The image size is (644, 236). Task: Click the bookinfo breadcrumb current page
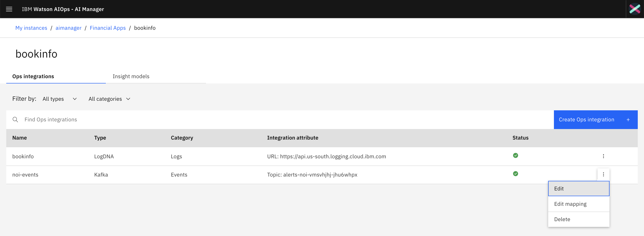(x=145, y=28)
